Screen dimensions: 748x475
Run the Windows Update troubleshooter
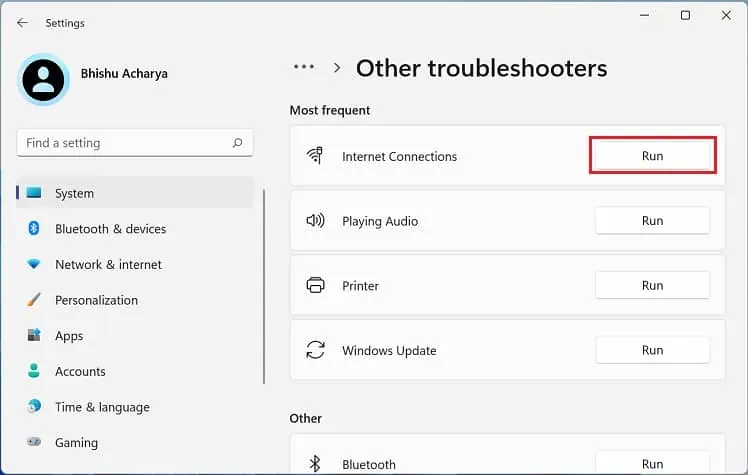pyautogui.click(x=652, y=350)
